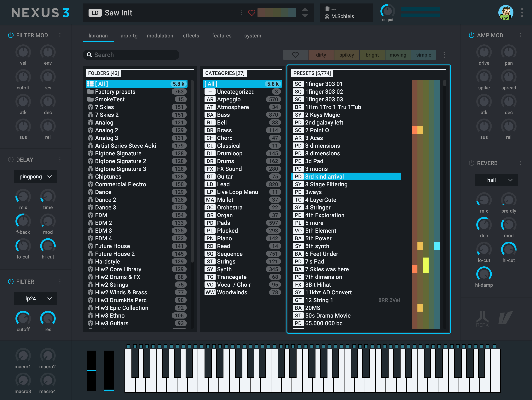Viewport: 532px width, 400px height.
Task: Favorite the Saw Init preset with heart icon
Action: click(251, 13)
